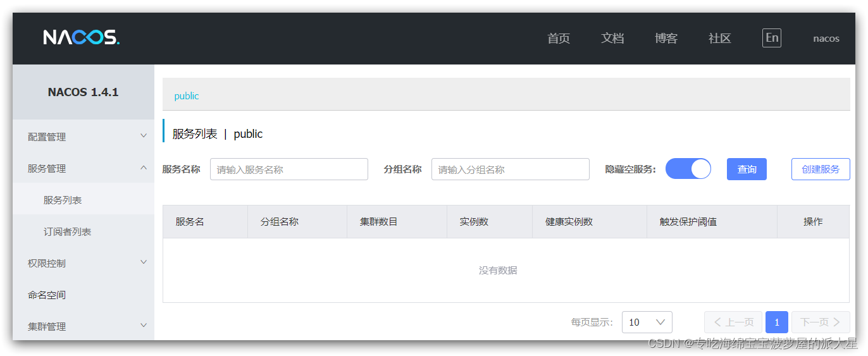The image size is (868, 356).
Task: Select 订阅者列表 in the sidebar
Action: coord(84,231)
